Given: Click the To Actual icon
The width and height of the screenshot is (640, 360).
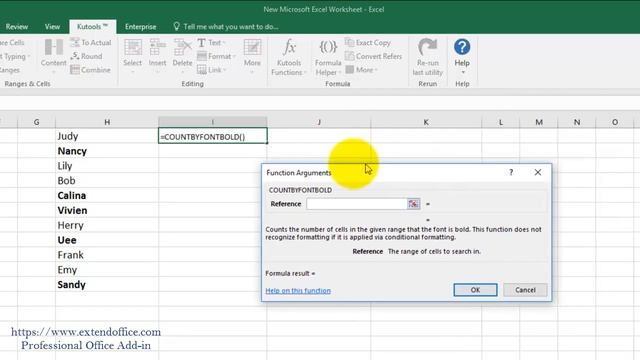Looking at the screenshot, I should [x=75, y=42].
